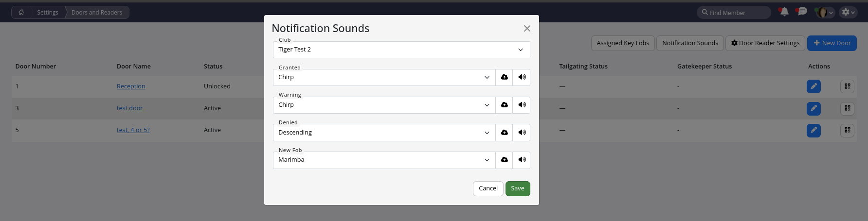Upload a custom Denied sound
Screen dimensions: 868x221
pyautogui.click(x=504, y=133)
